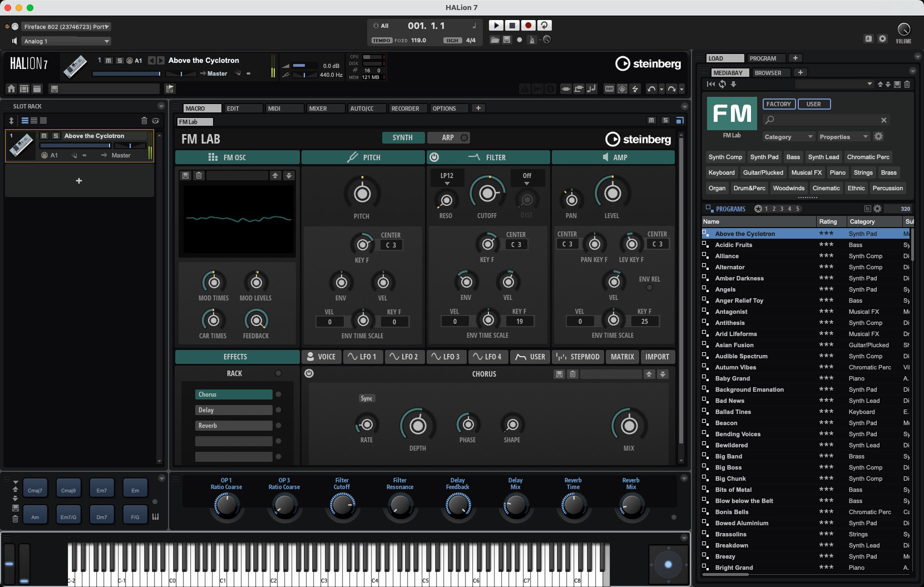Screen dimensions: 924x587
Task: Open the Fireface 802 MIDI port dropdown
Action: [66, 27]
